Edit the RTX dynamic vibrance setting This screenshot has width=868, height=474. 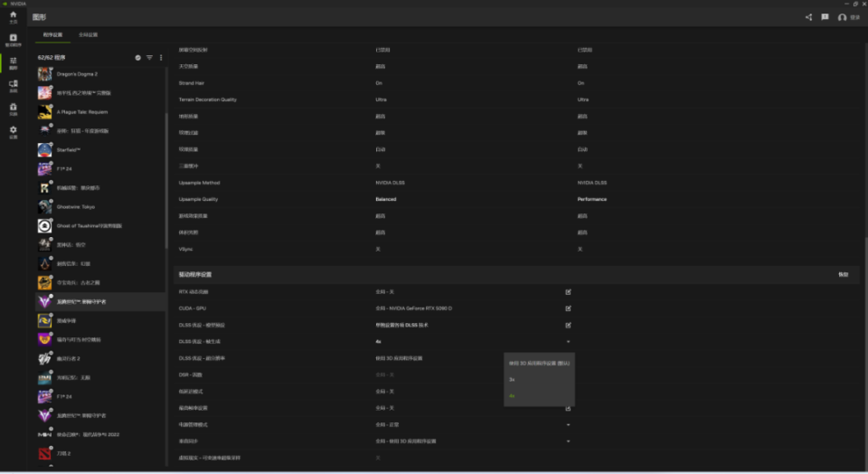click(568, 292)
